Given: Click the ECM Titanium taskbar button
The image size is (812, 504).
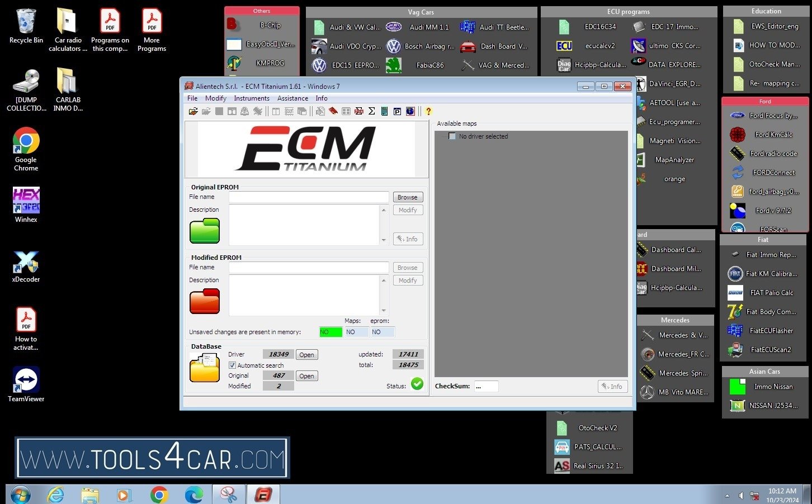Looking at the screenshot, I should pyautogui.click(x=263, y=495).
